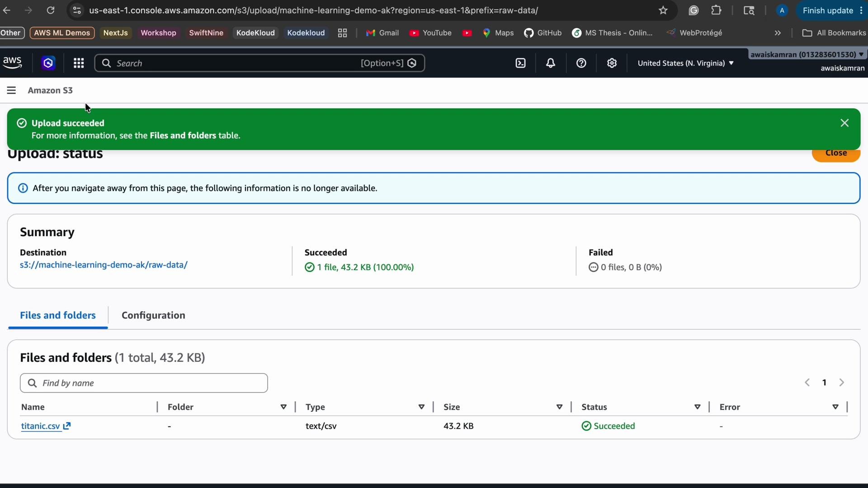
Task: Sort by the Error column arrow
Action: (835, 407)
